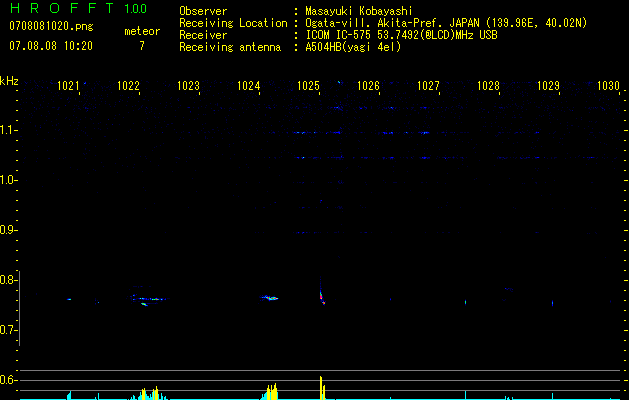Click the yellow intensity bars near 1024
Viewport: 629px width, 400px height.
(x=272, y=392)
